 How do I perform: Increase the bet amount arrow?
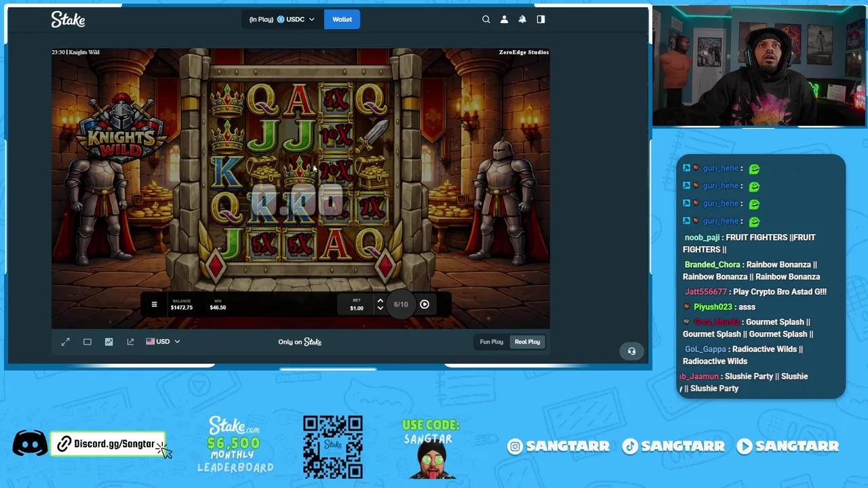[x=380, y=300]
